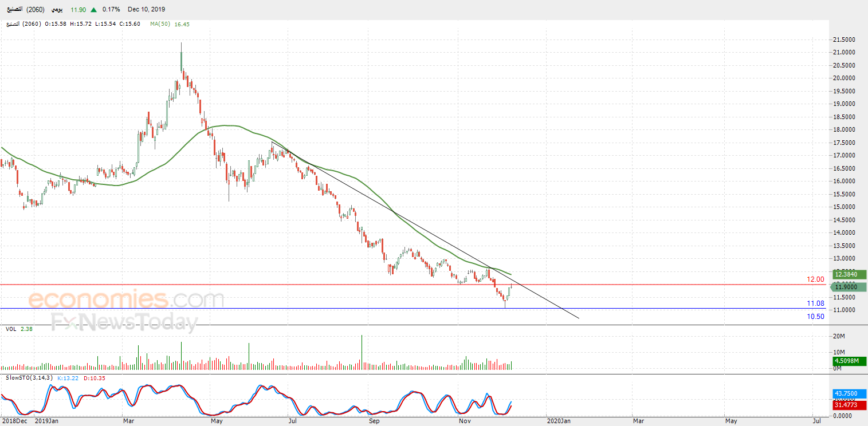The image size is (868, 426).
Task: Click the green up-triangle change indicator
Action: [93, 9]
